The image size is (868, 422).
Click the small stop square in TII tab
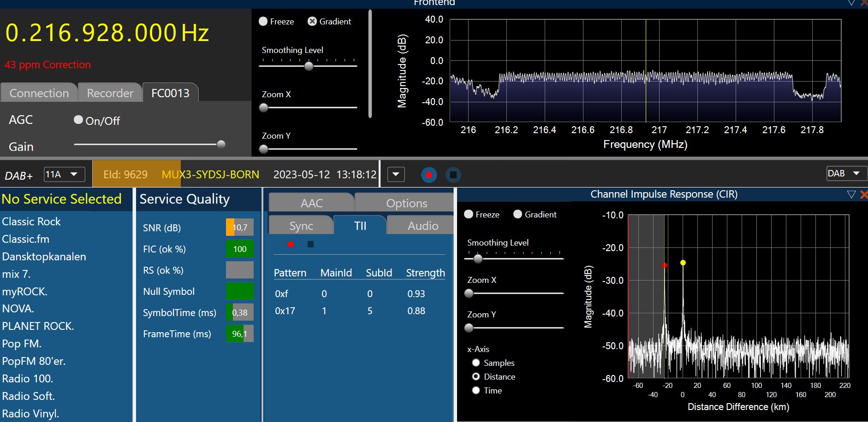pyautogui.click(x=310, y=244)
